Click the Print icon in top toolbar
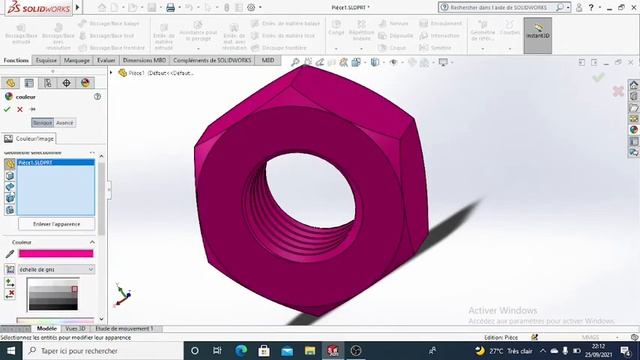This screenshot has height=360, width=640. pyautogui.click(x=170, y=7)
